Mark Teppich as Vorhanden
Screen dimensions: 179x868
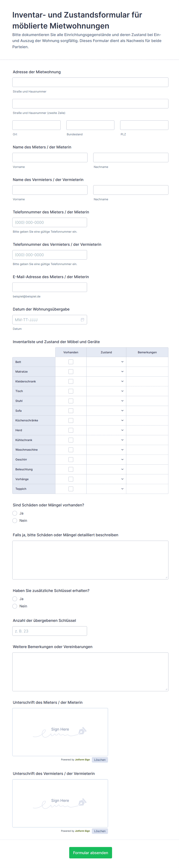coord(71,489)
